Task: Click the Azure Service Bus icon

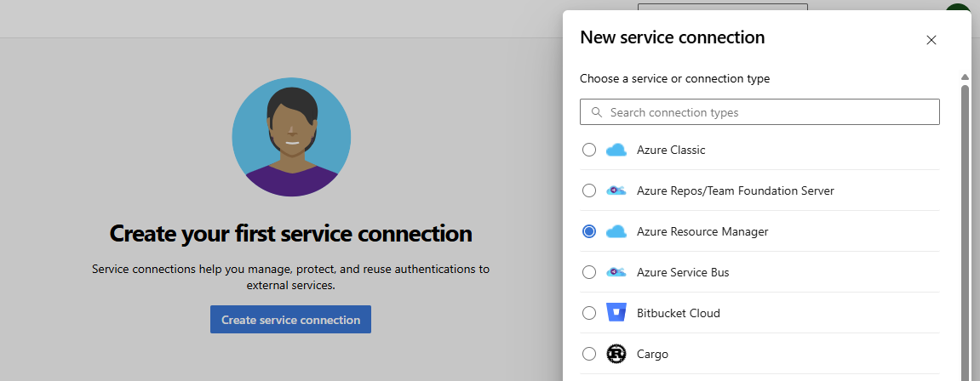Action: click(616, 272)
